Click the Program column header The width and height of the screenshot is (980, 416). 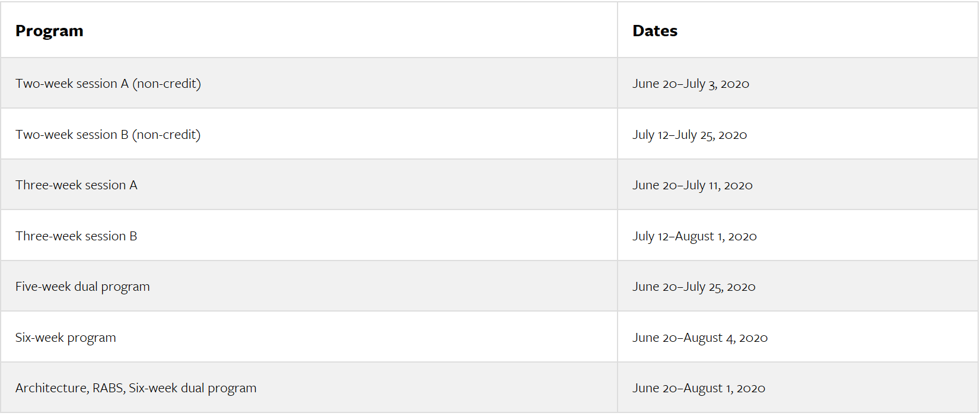click(x=49, y=31)
